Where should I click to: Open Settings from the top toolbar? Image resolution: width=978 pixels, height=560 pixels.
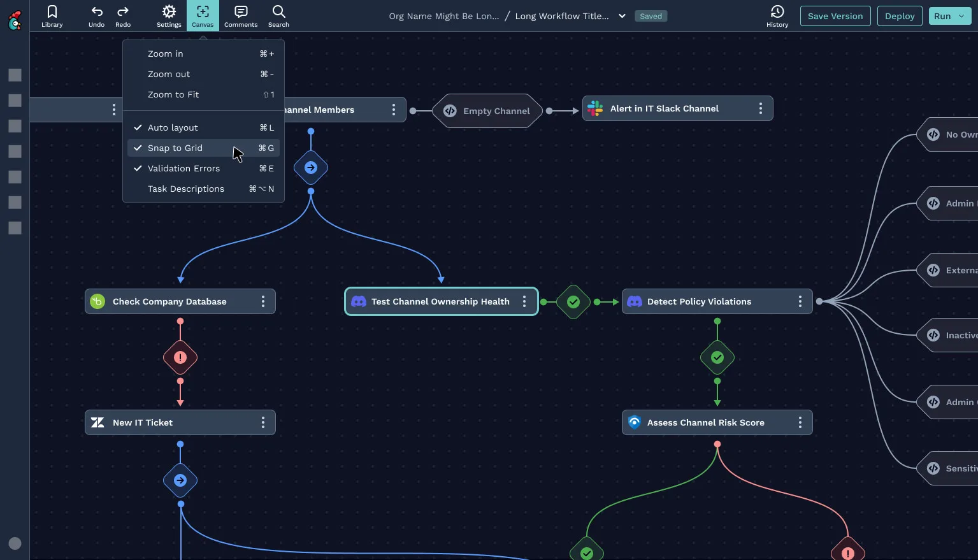169,16
